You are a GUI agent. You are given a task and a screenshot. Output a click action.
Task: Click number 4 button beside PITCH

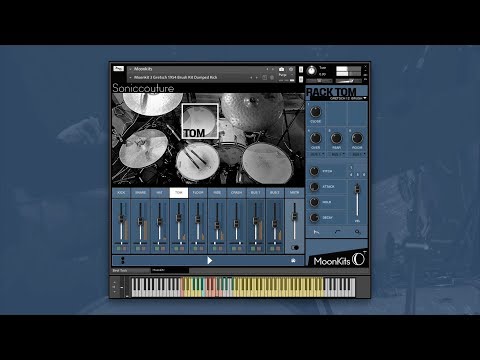[351, 174]
